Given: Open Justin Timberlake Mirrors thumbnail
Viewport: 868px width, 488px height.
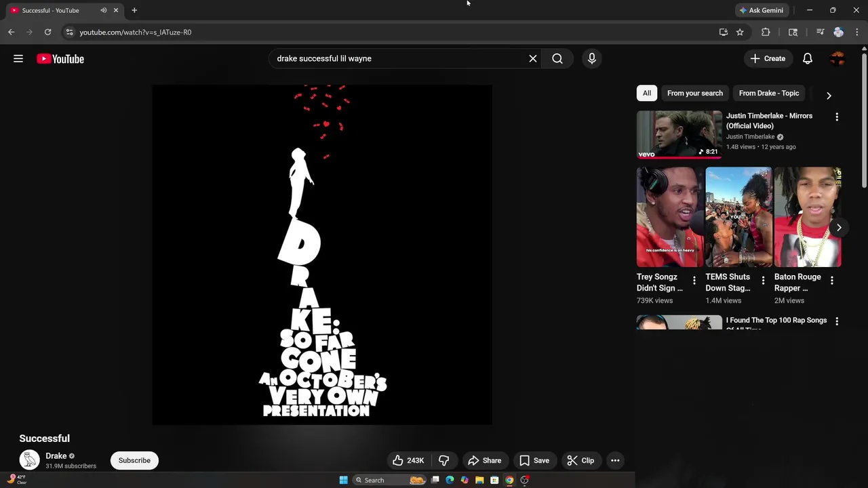Looking at the screenshot, I should pos(679,134).
